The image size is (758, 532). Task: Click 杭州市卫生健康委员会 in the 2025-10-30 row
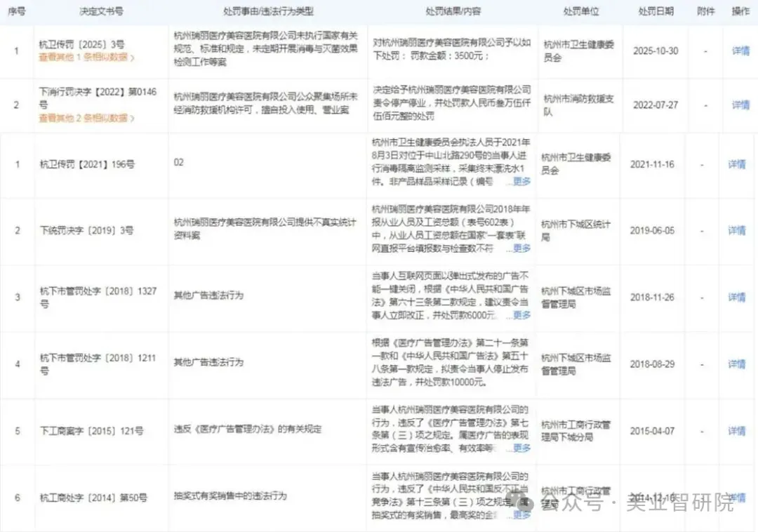tap(578, 51)
